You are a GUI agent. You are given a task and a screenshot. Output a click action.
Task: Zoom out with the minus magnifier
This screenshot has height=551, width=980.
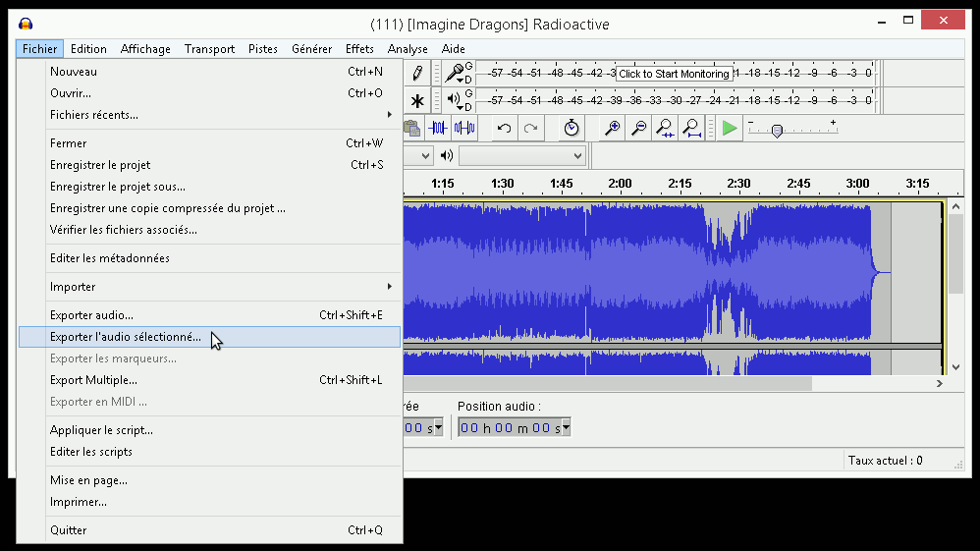[638, 129]
